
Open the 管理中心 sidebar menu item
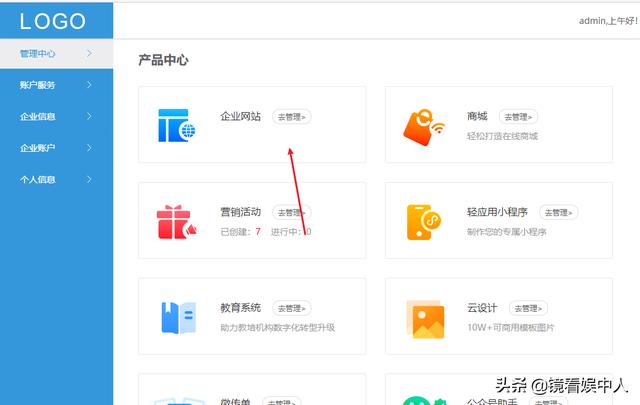click(x=56, y=53)
